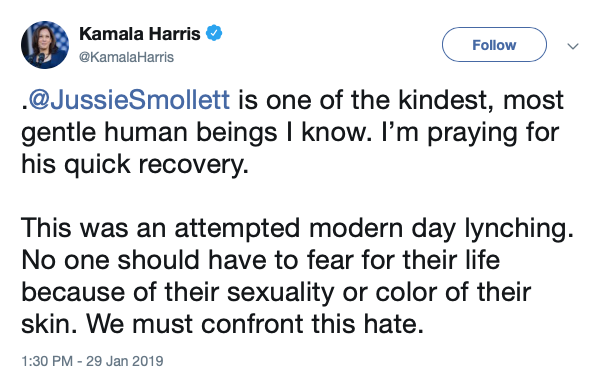Click the Kamala Harris display name
The width and height of the screenshot is (602, 380).
coord(140,34)
